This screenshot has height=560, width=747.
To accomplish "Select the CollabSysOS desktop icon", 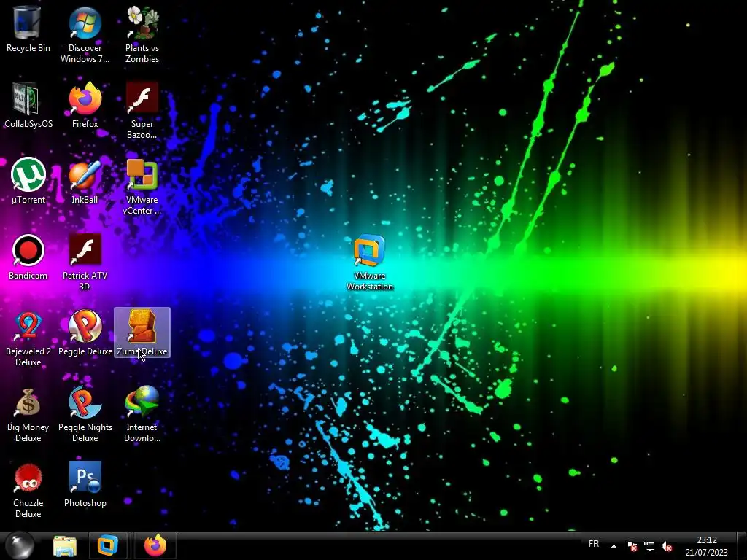I will pyautogui.click(x=28, y=105).
